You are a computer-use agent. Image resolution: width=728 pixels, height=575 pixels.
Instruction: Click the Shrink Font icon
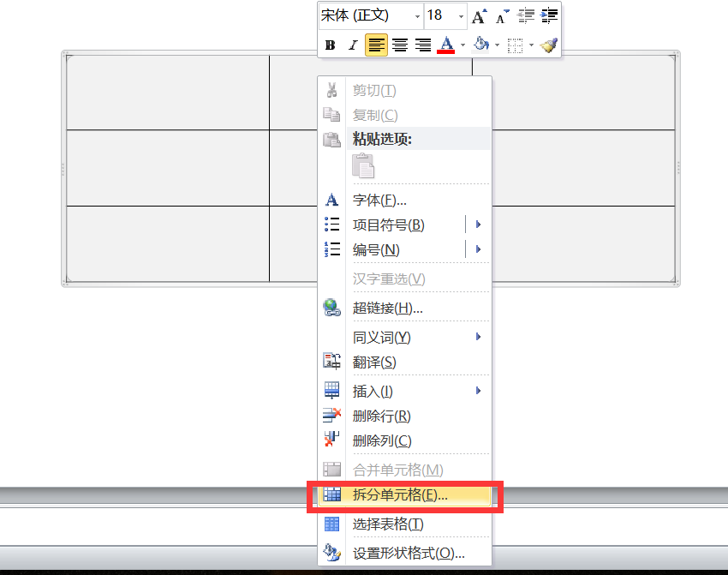[500, 15]
